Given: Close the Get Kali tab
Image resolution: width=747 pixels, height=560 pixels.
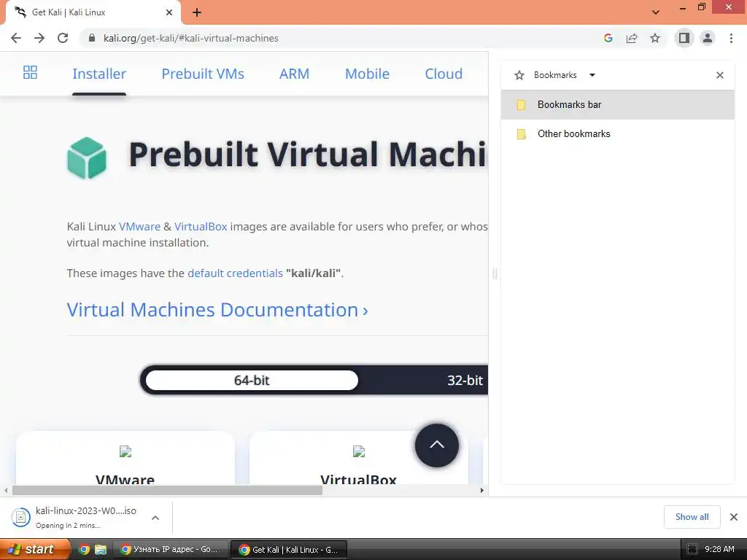Looking at the screenshot, I should (169, 12).
